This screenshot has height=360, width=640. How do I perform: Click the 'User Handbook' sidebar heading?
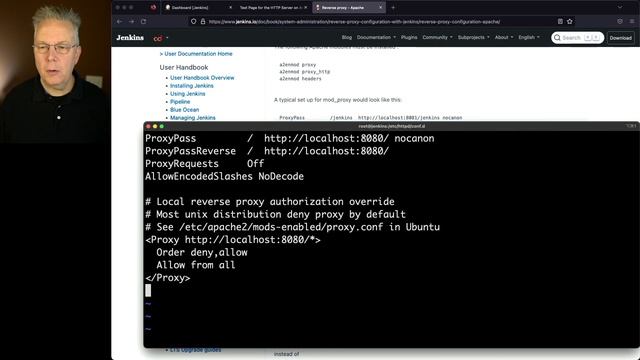click(184, 67)
